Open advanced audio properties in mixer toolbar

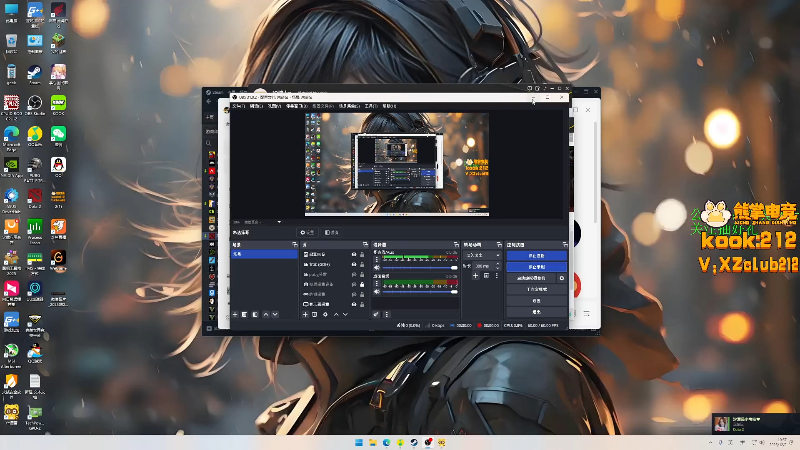point(376,314)
